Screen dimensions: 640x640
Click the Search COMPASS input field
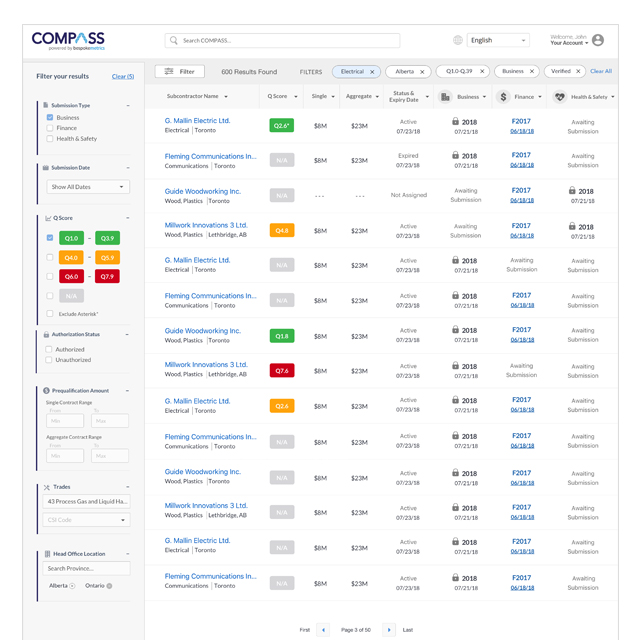click(x=282, y=40)
